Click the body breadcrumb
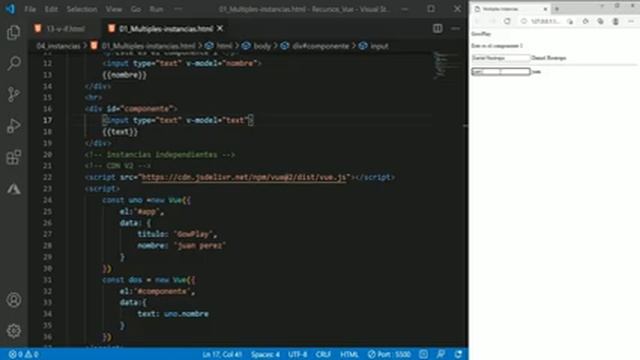The image size is (640, 360). pyautogui.click(x=262, y=46)
